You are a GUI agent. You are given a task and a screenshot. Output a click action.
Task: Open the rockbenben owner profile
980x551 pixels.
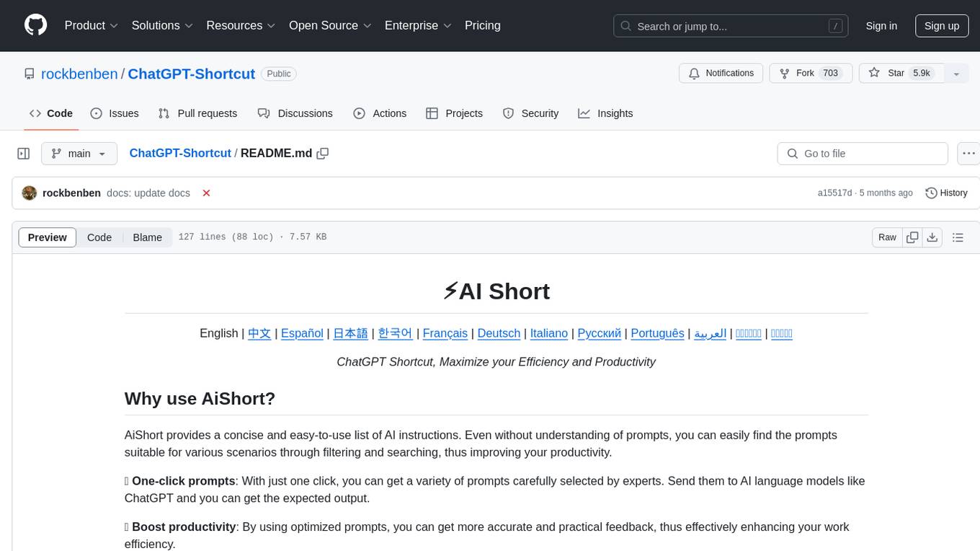79,74
